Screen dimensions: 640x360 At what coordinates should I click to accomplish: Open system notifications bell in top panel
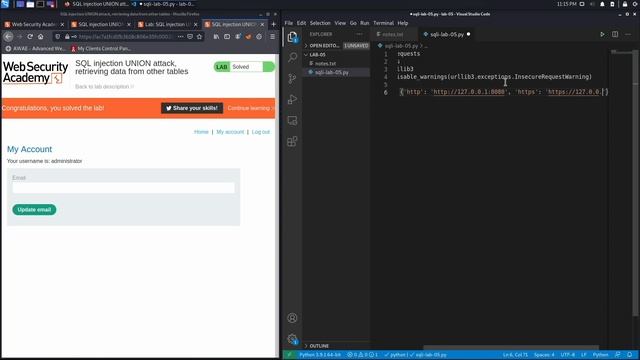(602, 4)
